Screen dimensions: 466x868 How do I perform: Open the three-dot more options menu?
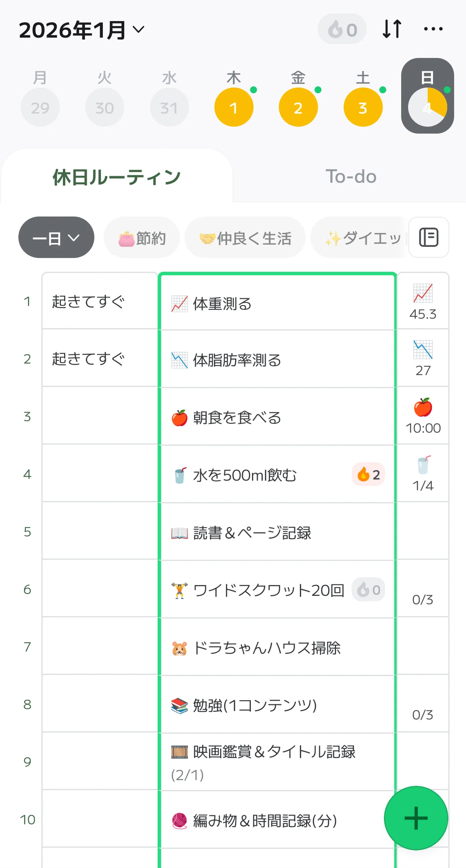click(x=433, y=29)
